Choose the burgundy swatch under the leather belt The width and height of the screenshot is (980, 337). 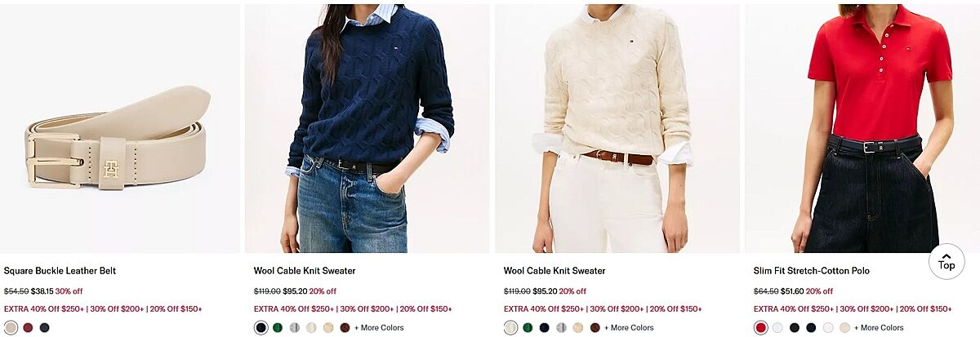point(28,327)
